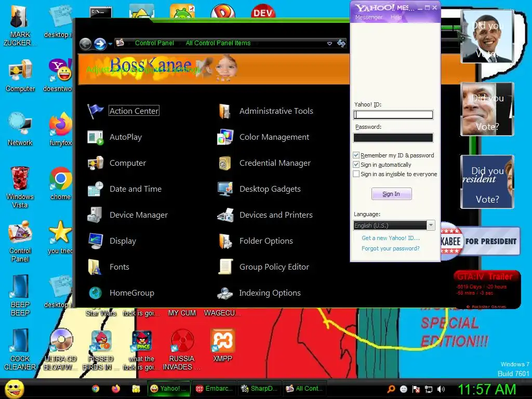
Task: Switch to Embarc... taskbar window
Action: click(215, 389)
